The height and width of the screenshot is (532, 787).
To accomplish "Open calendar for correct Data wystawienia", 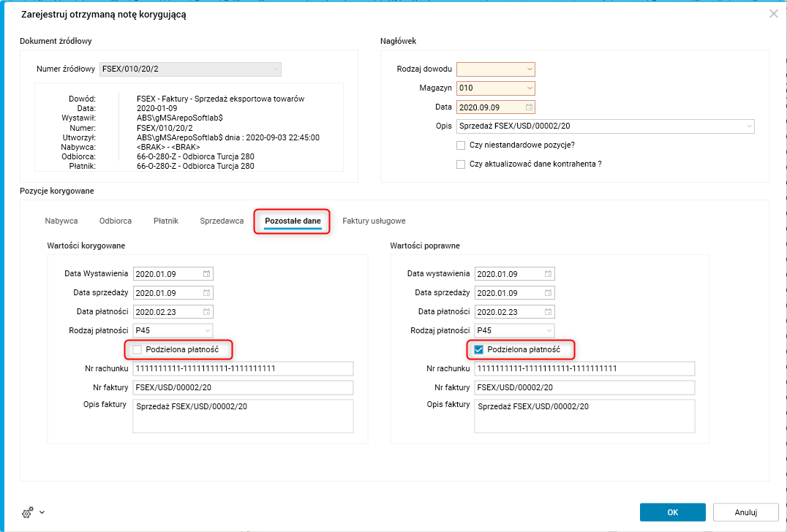I will tap(549, 274).
